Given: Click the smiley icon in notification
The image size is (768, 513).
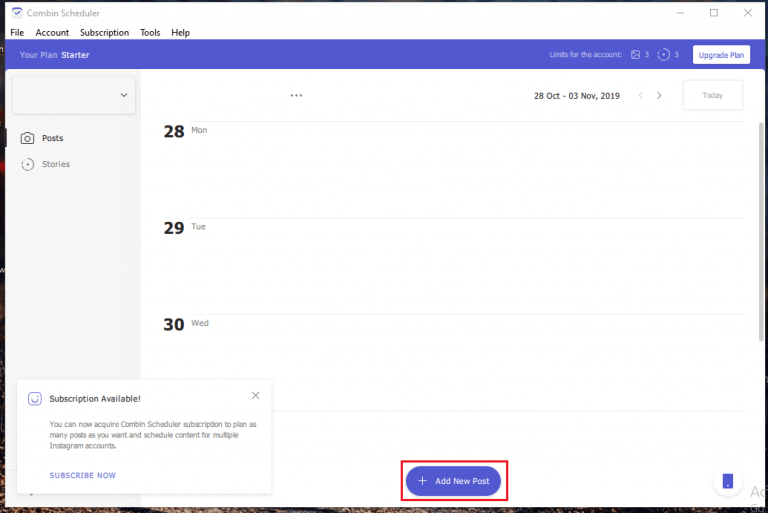Looking at the screenshot, I should 35,399.
